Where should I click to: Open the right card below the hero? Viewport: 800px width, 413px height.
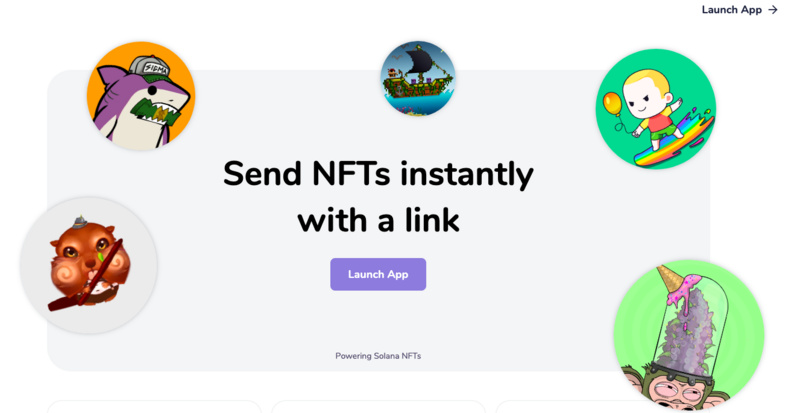click(x=602, y=407)
